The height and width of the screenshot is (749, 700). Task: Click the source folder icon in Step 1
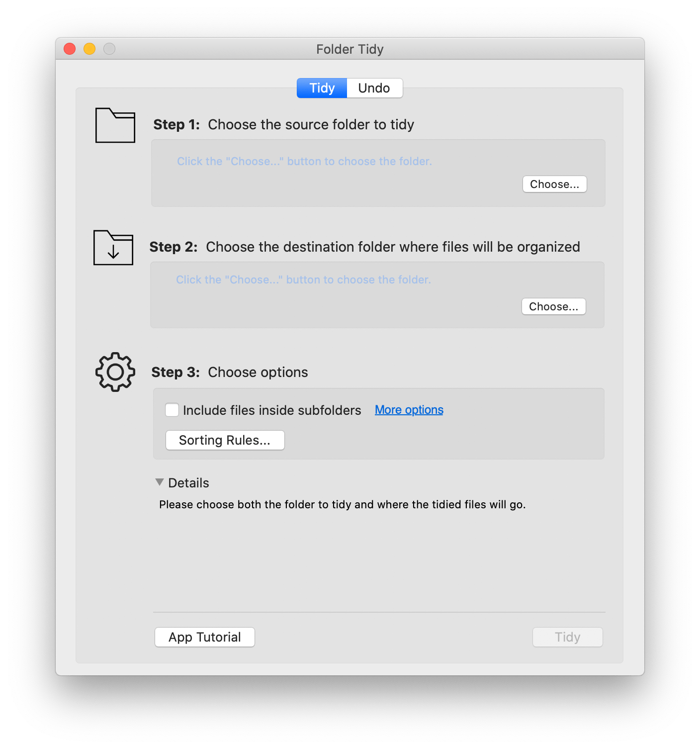tap(115, 125)
